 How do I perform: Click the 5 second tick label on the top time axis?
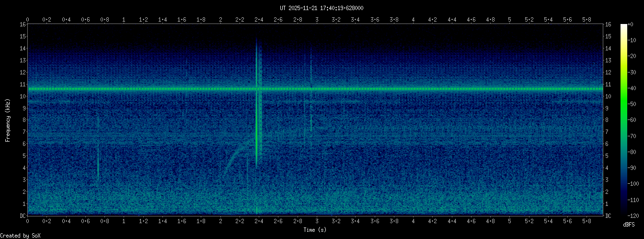coord(509,20)
